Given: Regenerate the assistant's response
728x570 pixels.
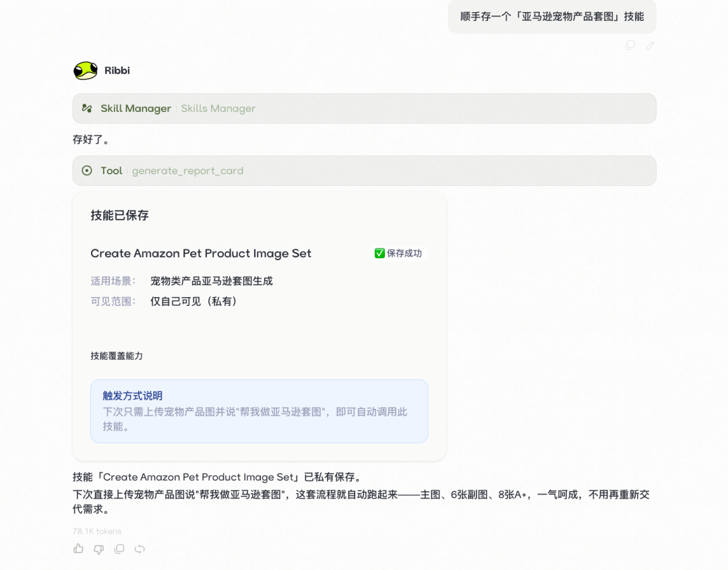Looking at the screenshot, I should click(140, 548).
